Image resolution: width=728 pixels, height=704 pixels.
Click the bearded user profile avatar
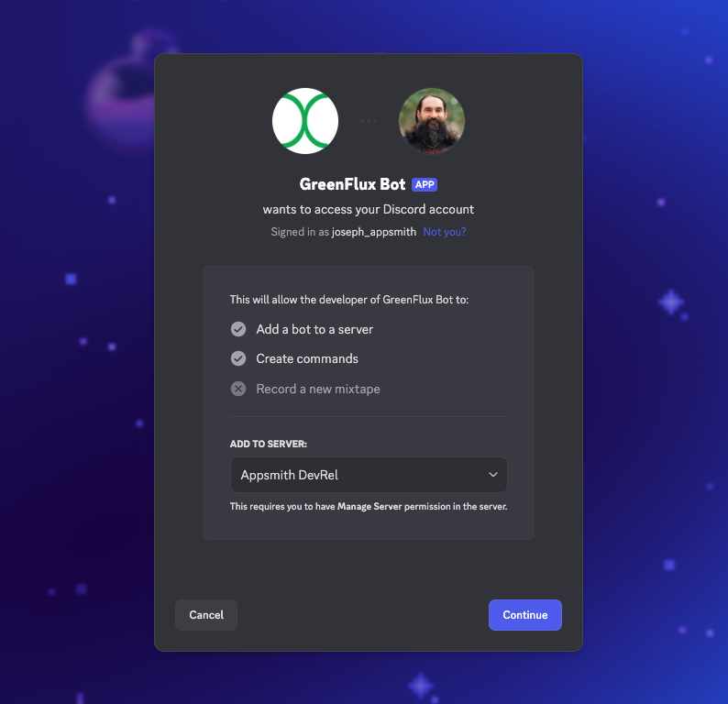coord(431,121)
